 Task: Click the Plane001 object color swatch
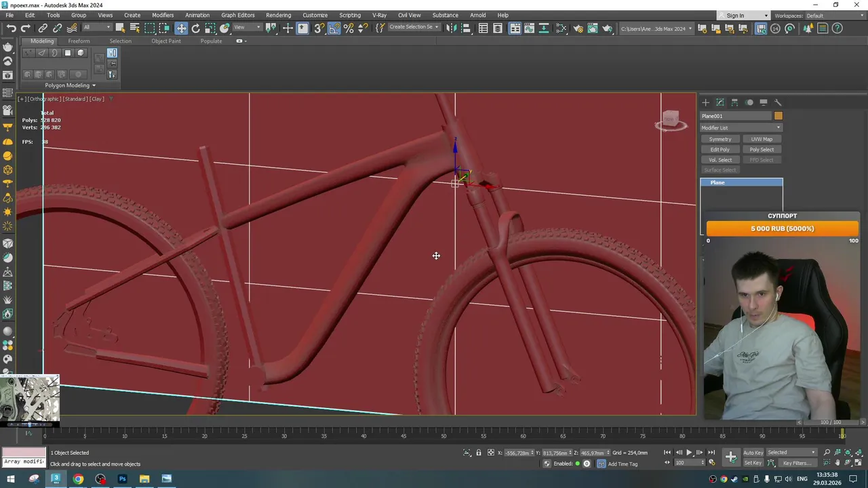tap(778, 116)
